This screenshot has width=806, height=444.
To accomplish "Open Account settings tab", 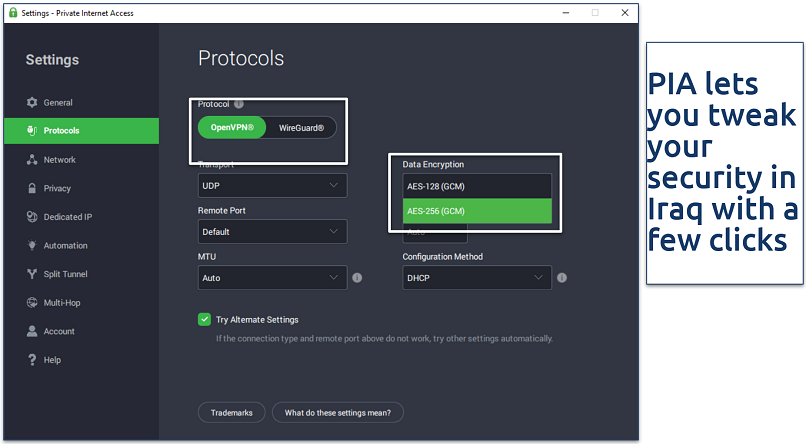I will click(81, 331).
